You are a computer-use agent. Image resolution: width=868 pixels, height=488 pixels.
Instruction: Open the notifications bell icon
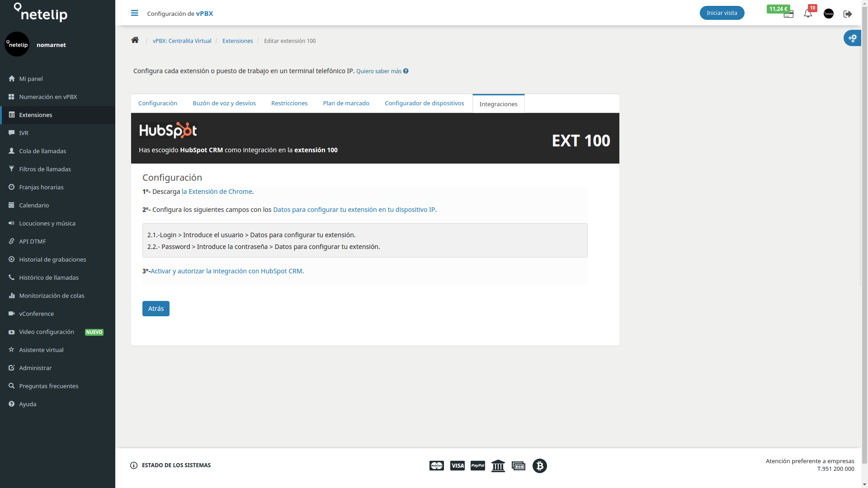coord(808,14)
